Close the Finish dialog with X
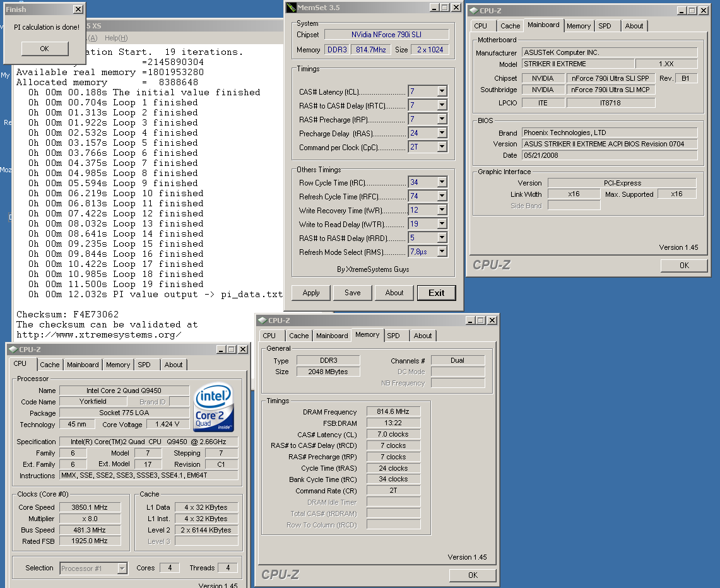 click(x=78, y=9)
